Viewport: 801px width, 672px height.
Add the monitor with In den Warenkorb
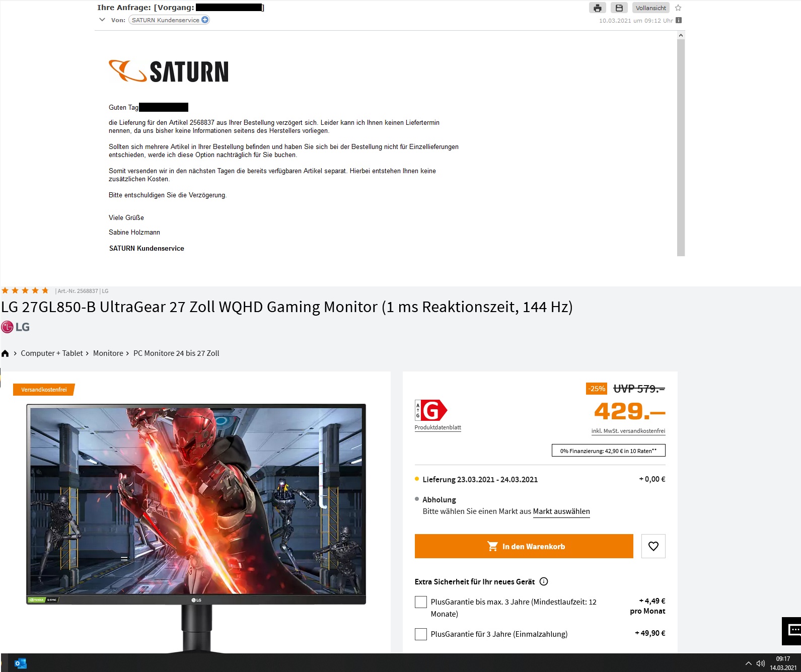[524, 546]
